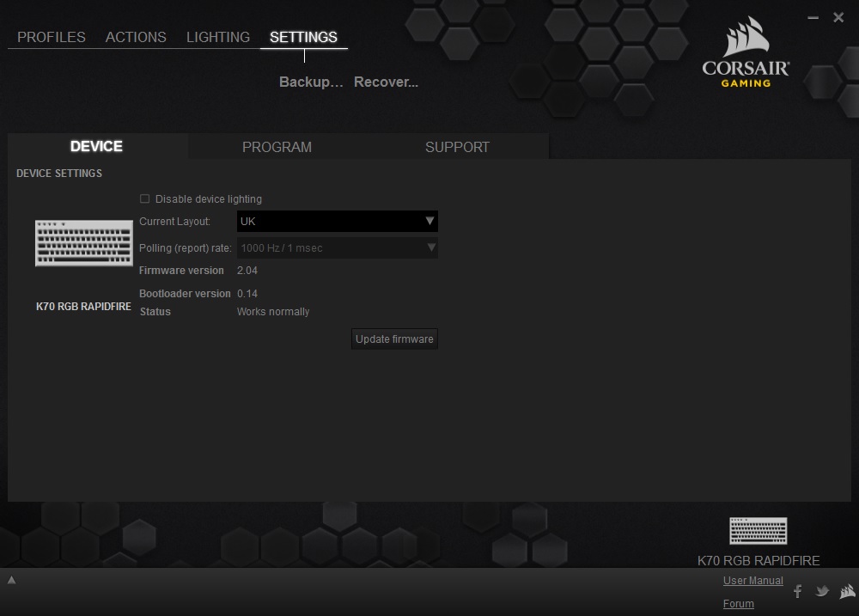Click the keyboard image in Device Settings
The height and width of the screenshot is (616, 859).
point(84,243)
